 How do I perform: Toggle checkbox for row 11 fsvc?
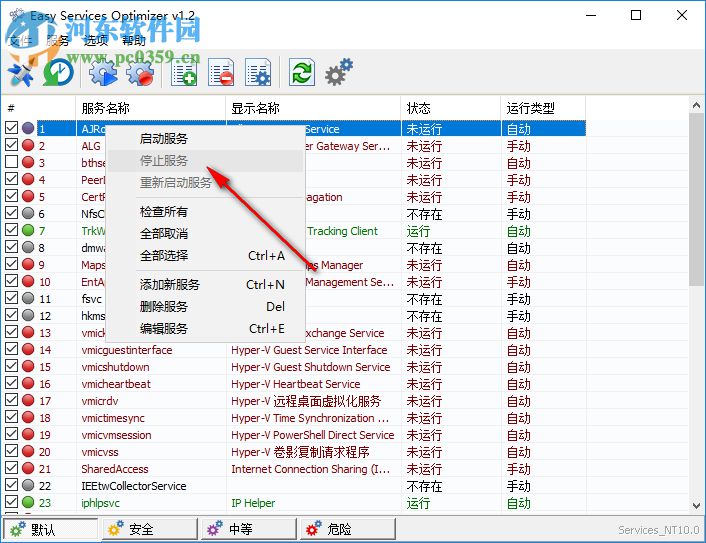12,298
